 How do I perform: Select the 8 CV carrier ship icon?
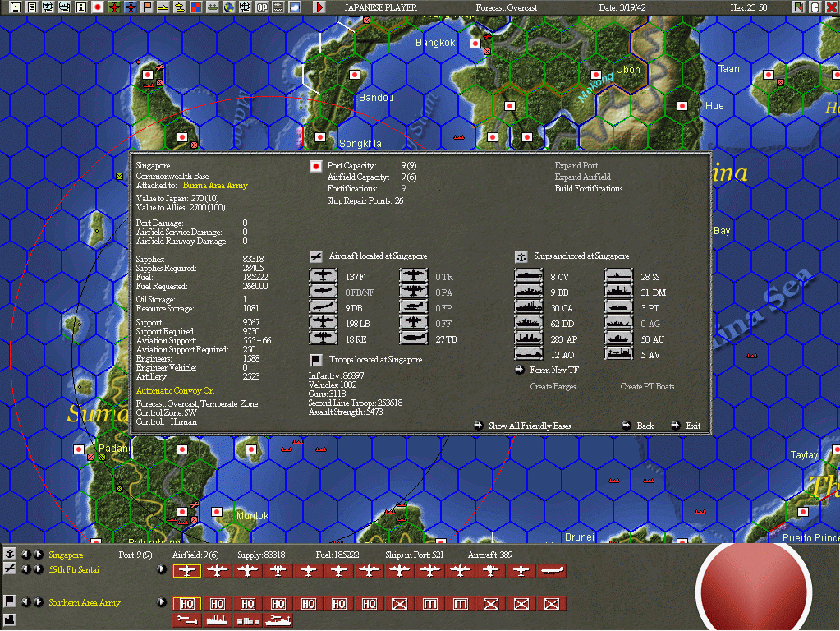click(528, 276)
